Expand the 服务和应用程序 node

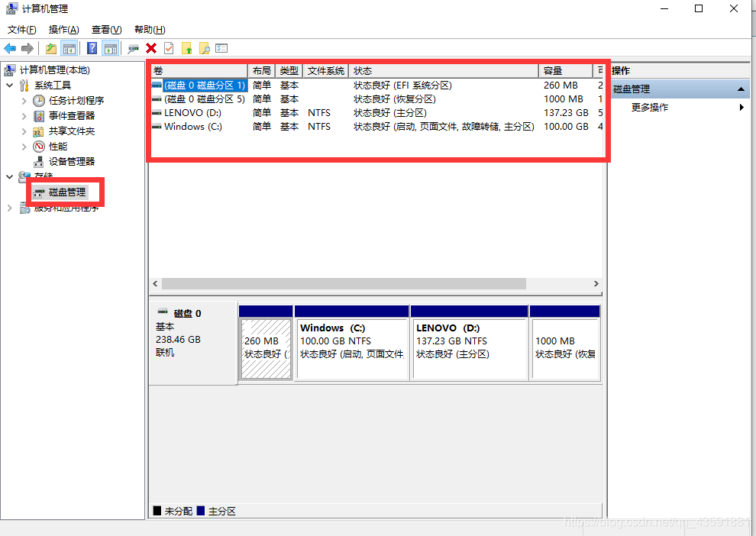coord(10,208)
